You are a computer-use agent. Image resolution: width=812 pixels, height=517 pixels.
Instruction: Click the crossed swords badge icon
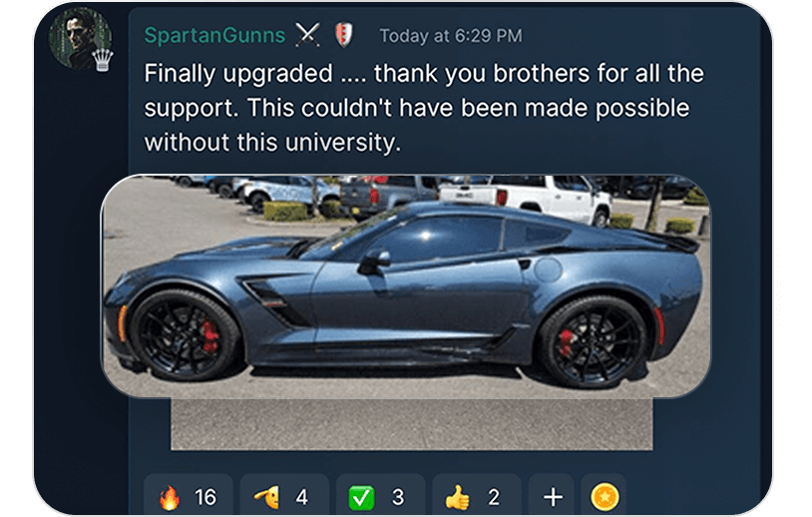(x=307, y=35)
